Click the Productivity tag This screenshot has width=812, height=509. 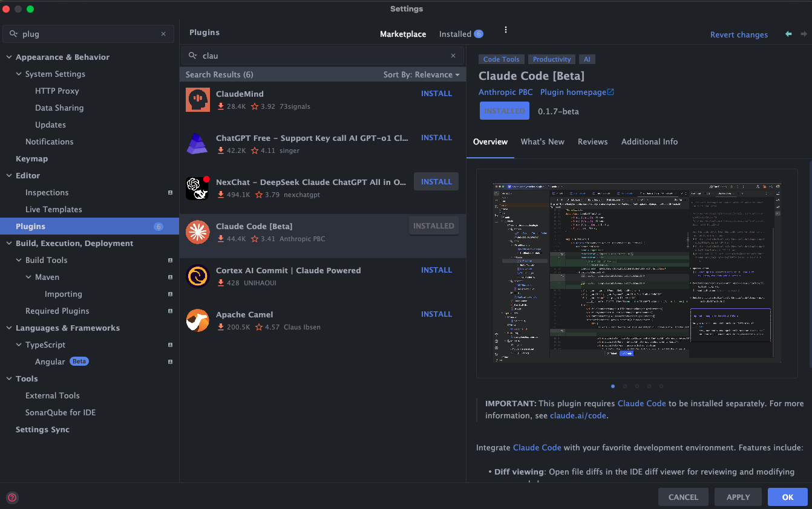coord(552,59)
